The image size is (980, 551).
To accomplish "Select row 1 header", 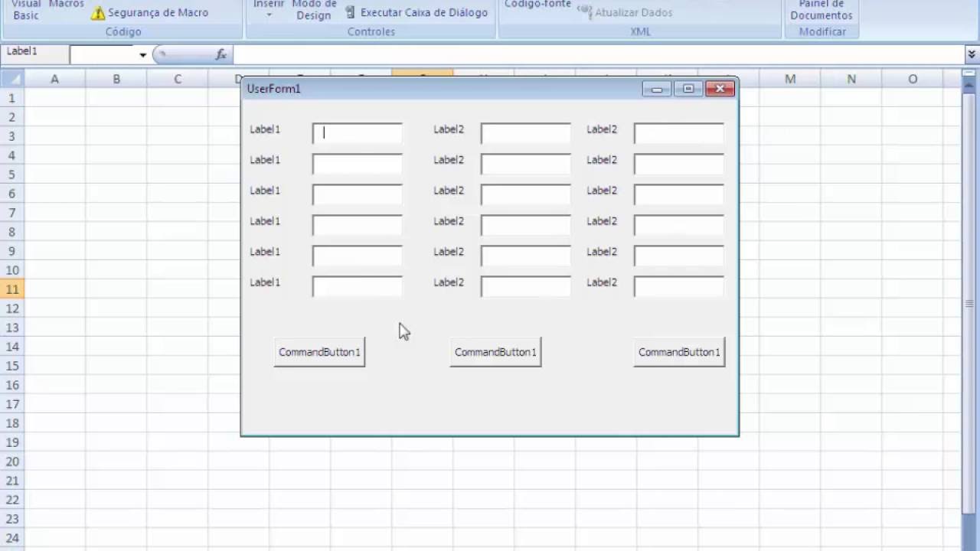I will (12, 98).
